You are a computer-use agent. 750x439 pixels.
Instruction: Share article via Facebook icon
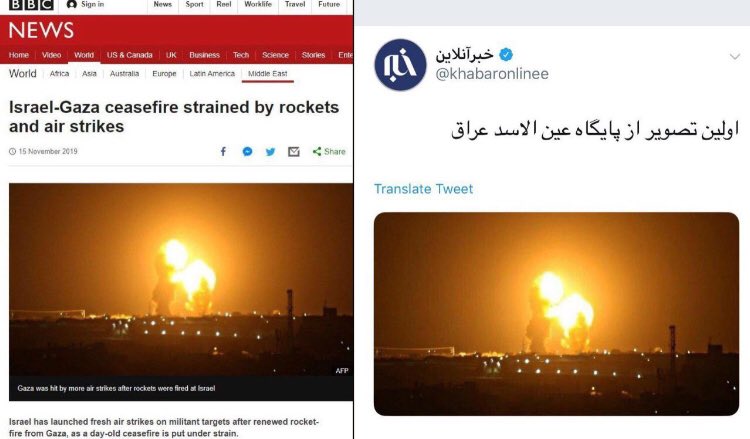[223, 152]
